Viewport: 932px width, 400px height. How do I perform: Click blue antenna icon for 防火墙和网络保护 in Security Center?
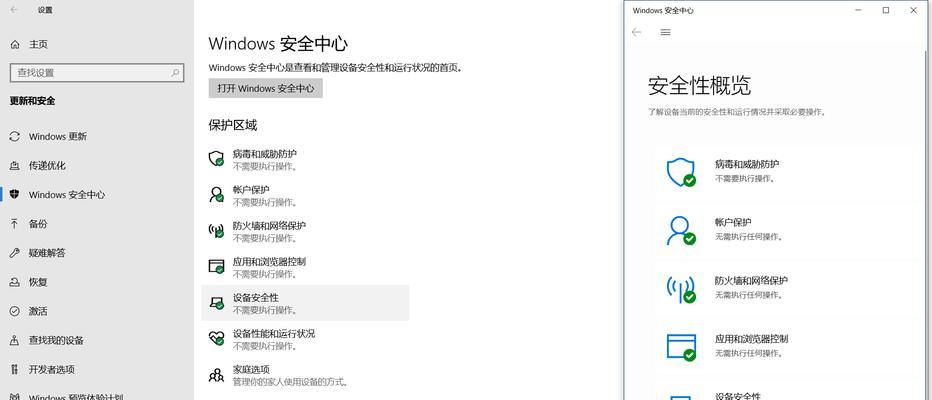681,288
